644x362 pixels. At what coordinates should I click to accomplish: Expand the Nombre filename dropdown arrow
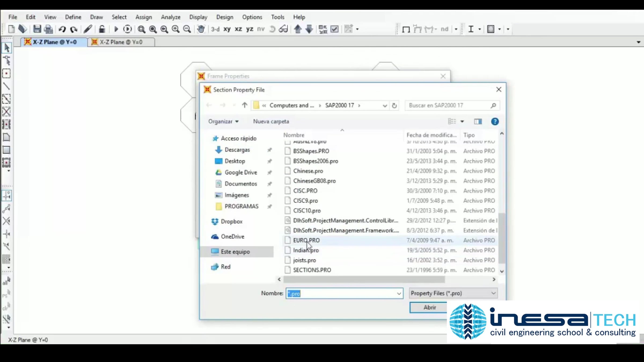tap(399, 293)
